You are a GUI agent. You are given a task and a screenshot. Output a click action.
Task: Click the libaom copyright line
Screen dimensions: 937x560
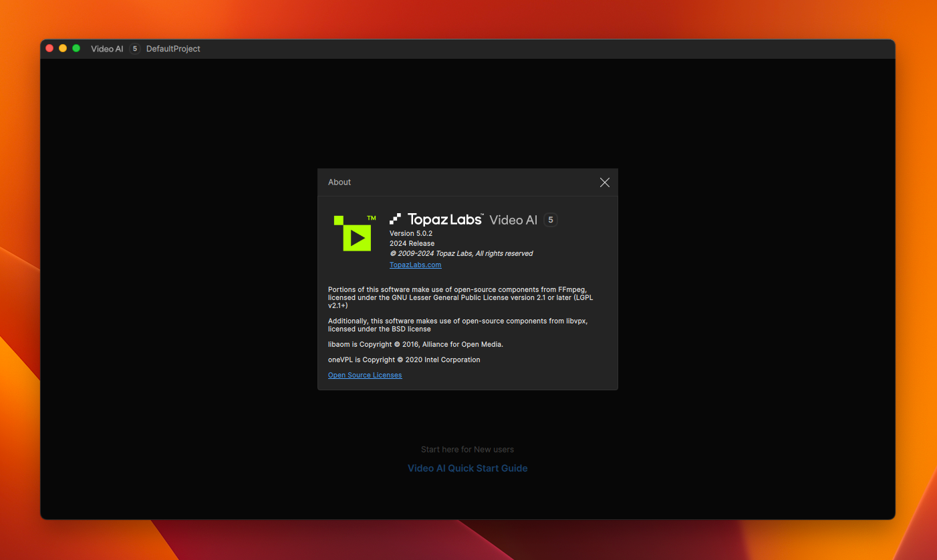415,344
